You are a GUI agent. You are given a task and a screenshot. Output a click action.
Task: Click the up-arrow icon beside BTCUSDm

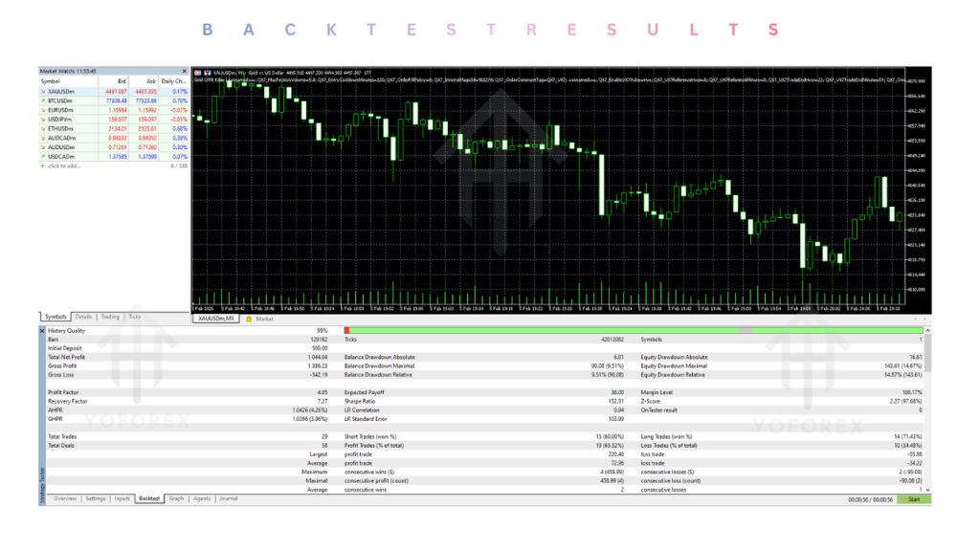43,100
